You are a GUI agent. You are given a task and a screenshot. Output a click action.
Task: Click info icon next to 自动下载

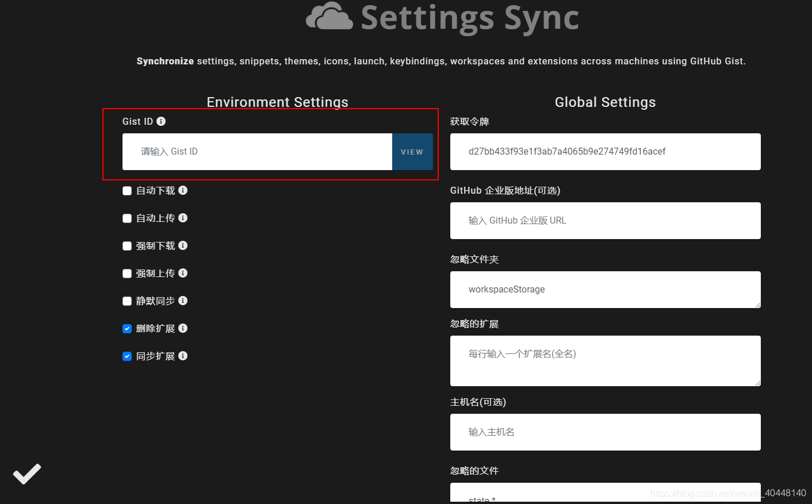pos(183,190)
